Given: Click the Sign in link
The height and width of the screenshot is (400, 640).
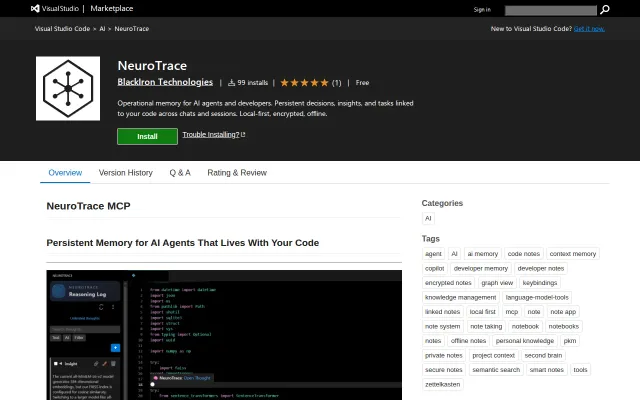Looking at the screenshot, I should pyautogui.click(x=482, y=9).
